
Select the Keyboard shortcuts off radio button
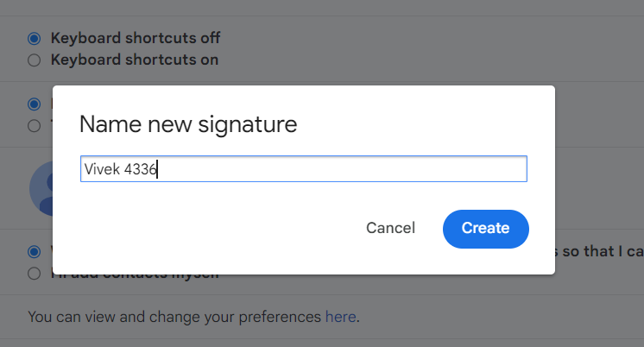pos(34,39)
